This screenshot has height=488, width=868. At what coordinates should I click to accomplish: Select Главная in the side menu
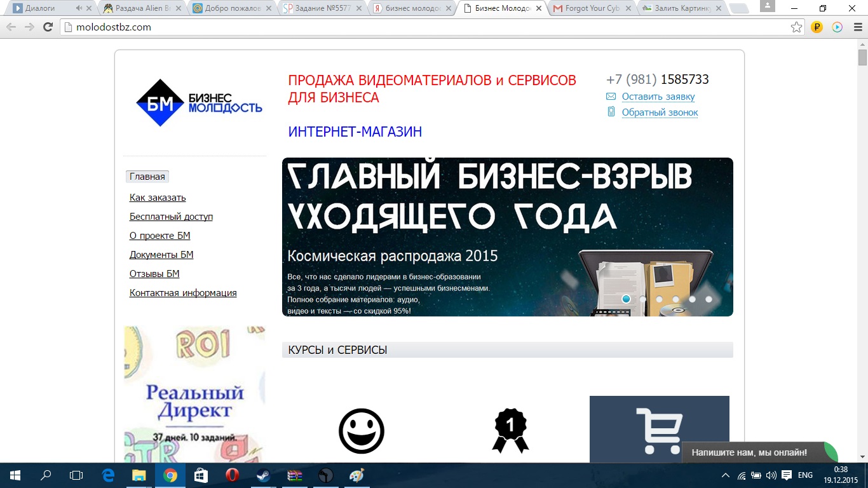(147, 177)
